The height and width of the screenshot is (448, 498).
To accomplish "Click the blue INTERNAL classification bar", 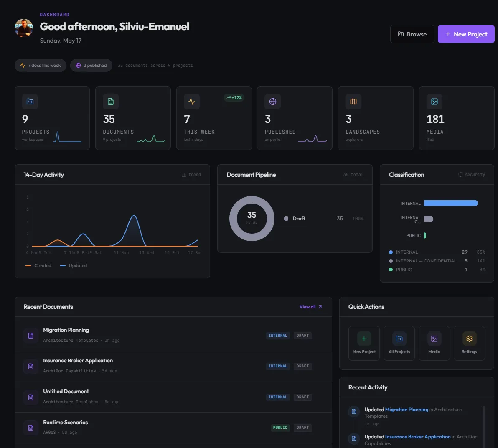I will point(451,203).
